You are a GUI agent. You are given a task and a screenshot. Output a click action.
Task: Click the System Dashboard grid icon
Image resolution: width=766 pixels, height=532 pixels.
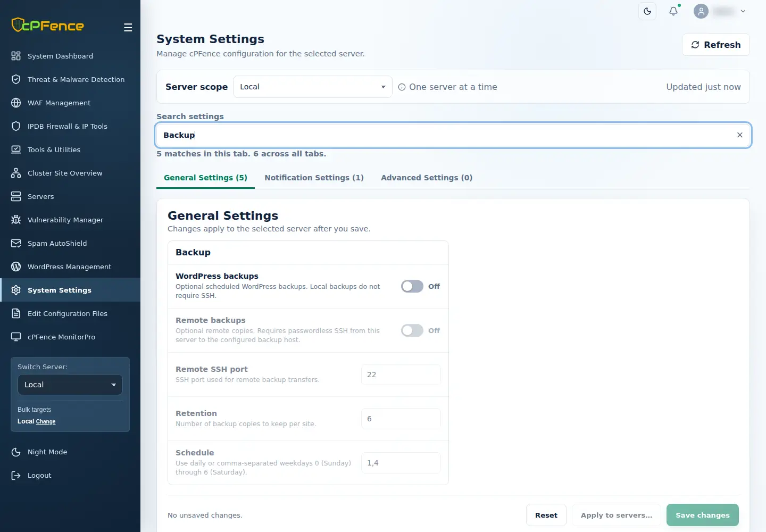pyautogui.click(x=16, y=56)
